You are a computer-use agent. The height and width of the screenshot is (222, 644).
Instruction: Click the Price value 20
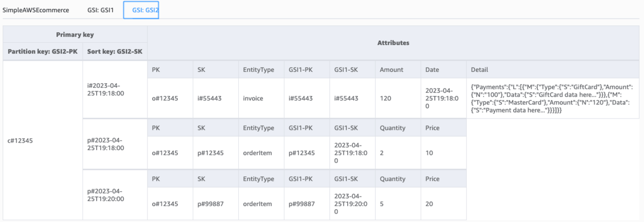pos(428,204)
